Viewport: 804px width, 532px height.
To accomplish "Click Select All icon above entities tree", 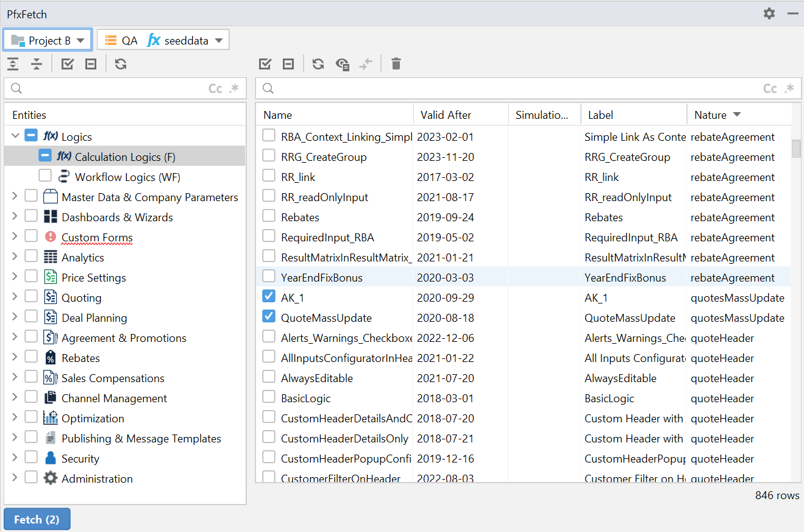I will point(68,64).
